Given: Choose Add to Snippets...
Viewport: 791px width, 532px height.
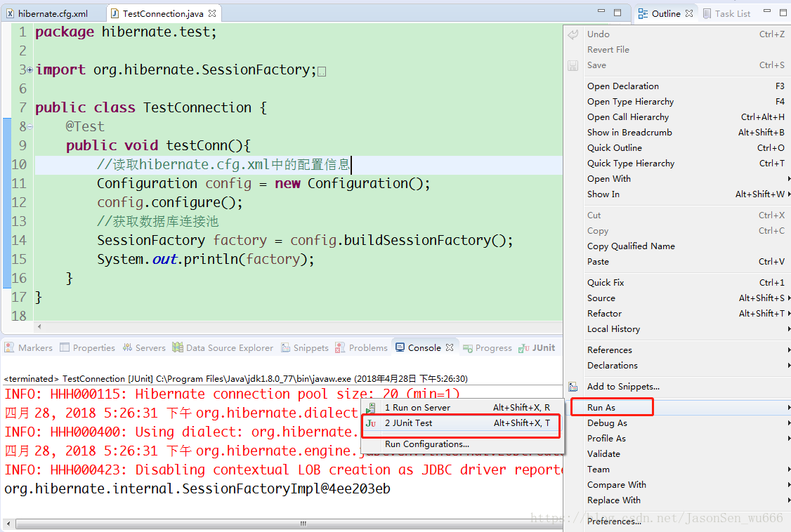Looking at the screenshot, I should (x=676, y=387).
